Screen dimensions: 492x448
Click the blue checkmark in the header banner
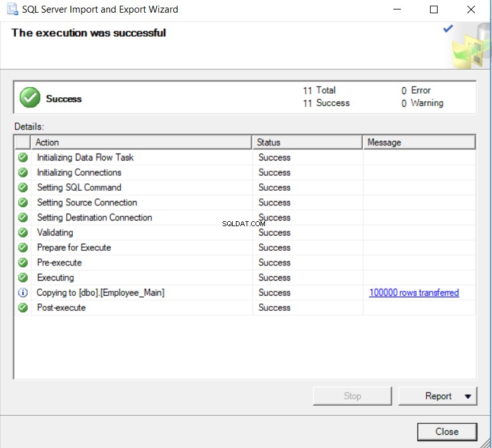tap(448, 28)
